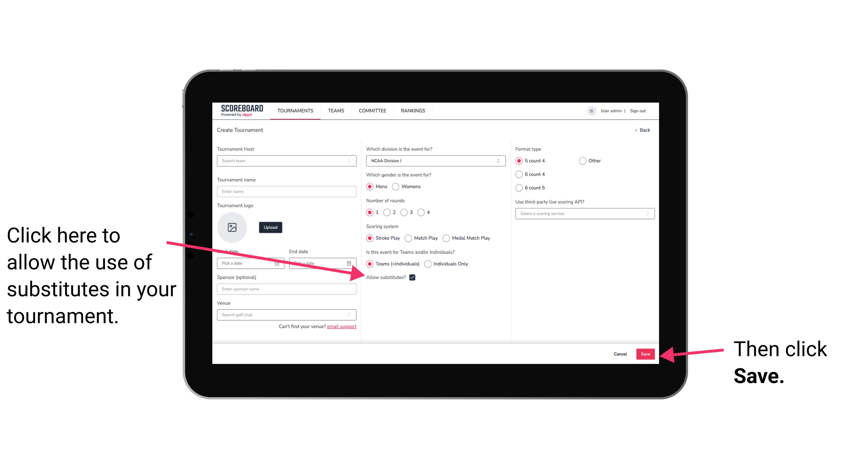
Task: Switch to the TOURNAMENTS tab
Action: 294,110
